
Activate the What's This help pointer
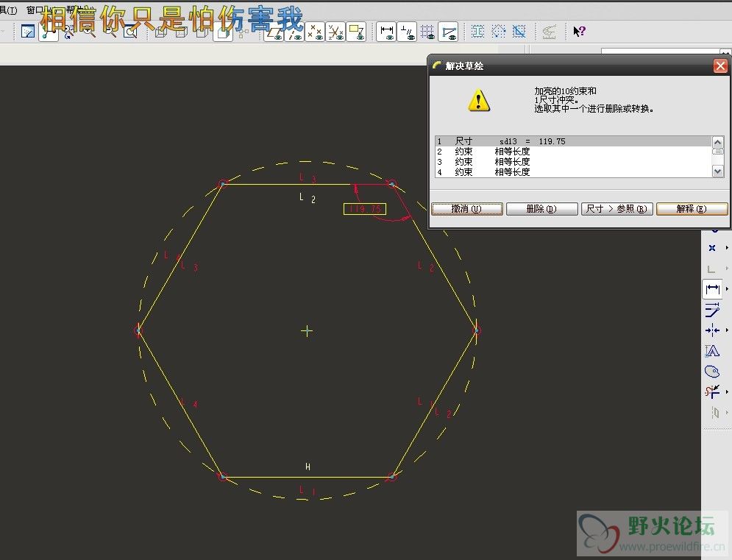coord(579,32)
